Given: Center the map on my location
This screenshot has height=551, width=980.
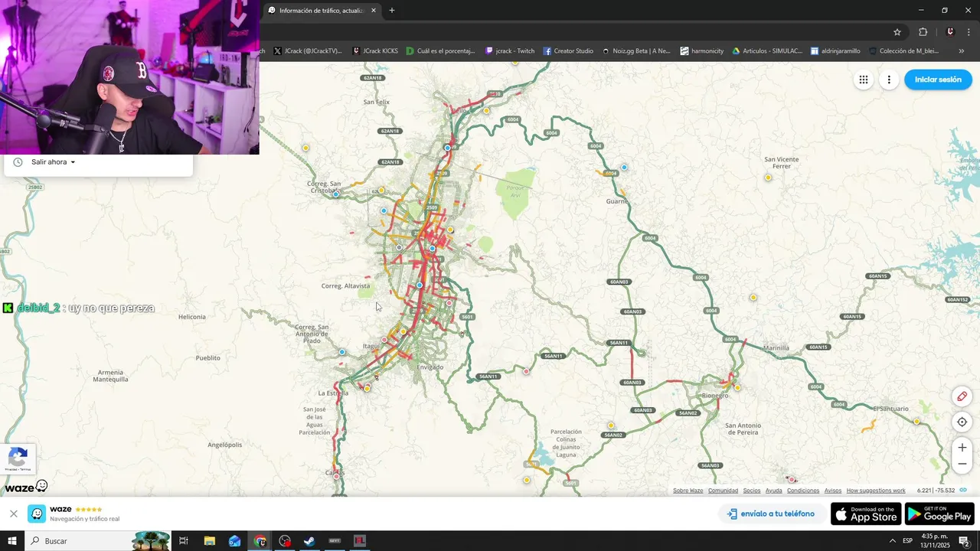Looking at the screenshot, I should pyautogui.click(x=962, y=422).
